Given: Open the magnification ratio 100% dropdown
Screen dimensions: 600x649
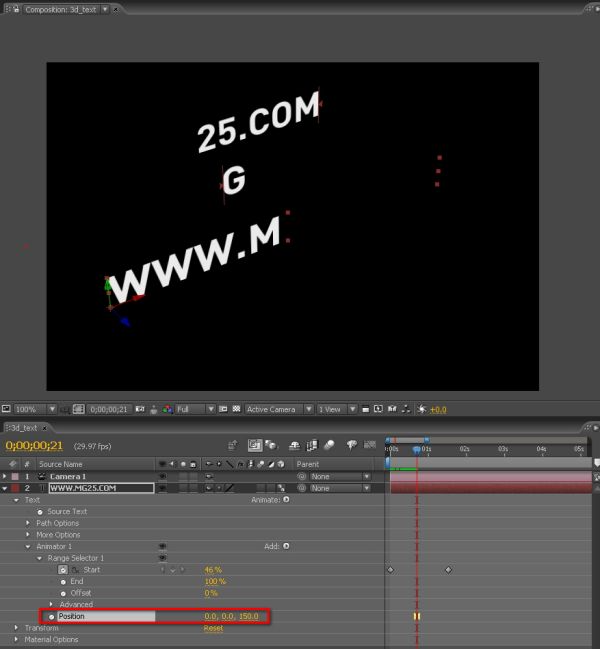Looking at the screenshot, I should (35, 409).
